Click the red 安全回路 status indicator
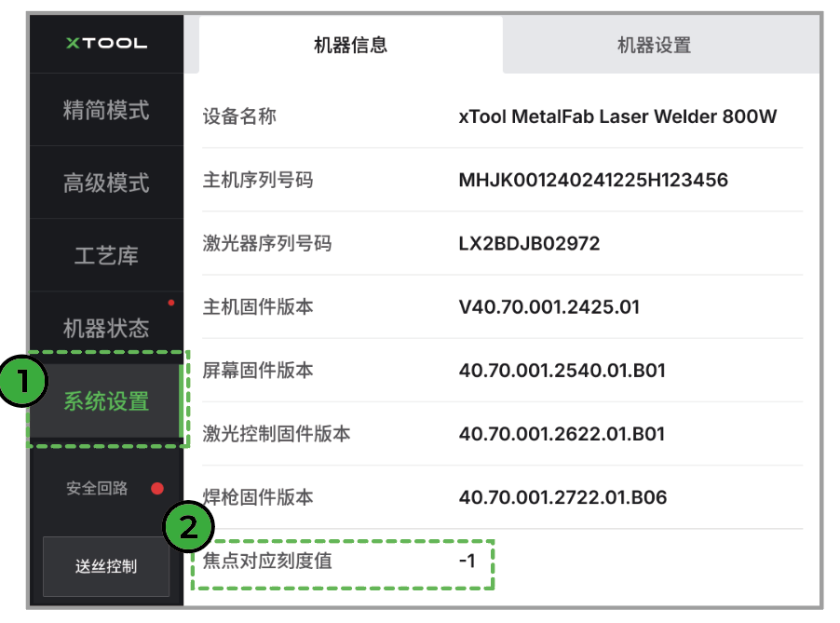Screen dimensions: 840x623 point(156,488)
